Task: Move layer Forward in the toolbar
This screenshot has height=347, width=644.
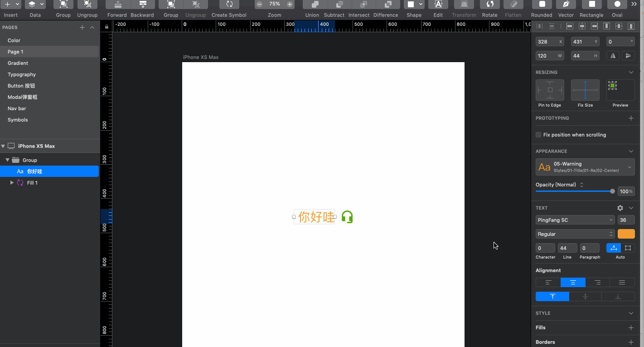Action: pos(117,5)
